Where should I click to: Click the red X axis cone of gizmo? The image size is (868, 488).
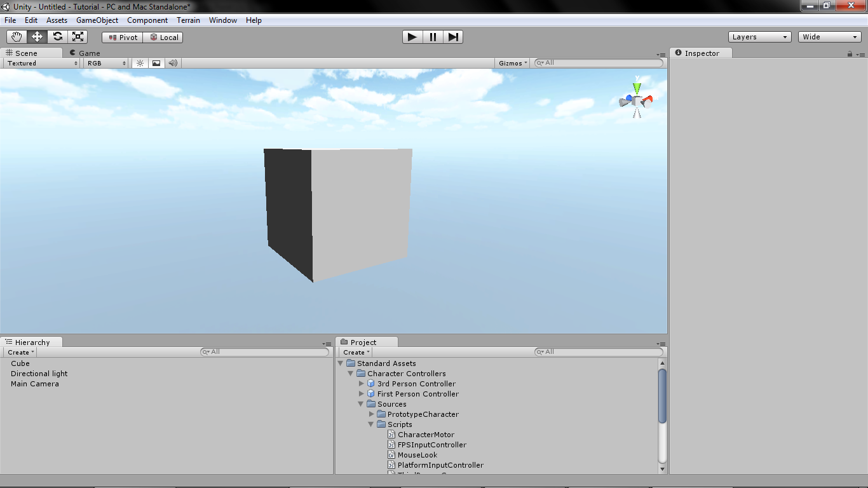[648, 99]
